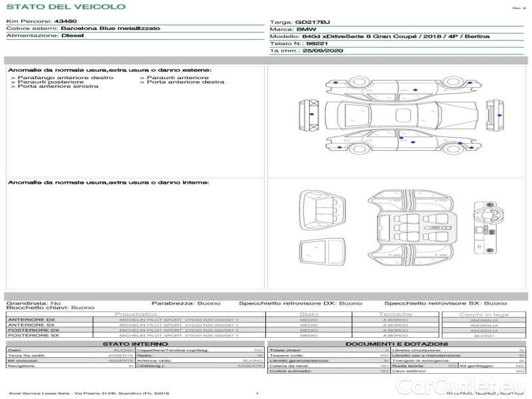The image size is (532, 399).
Task: Click the upper side-view car diagram
Action: coord(403,88)
